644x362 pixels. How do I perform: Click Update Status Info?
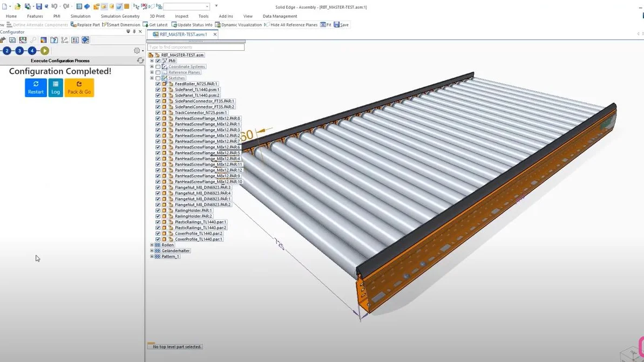[x=192, y=25]
